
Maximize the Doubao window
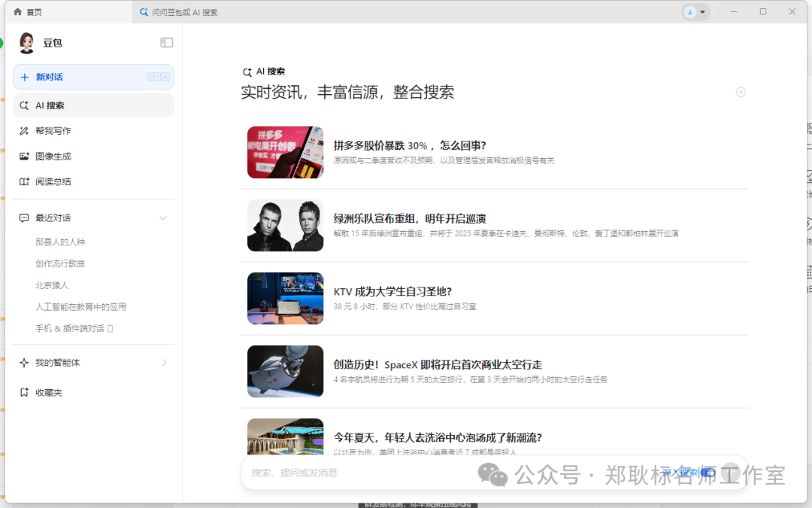click(x=763, y=11)
